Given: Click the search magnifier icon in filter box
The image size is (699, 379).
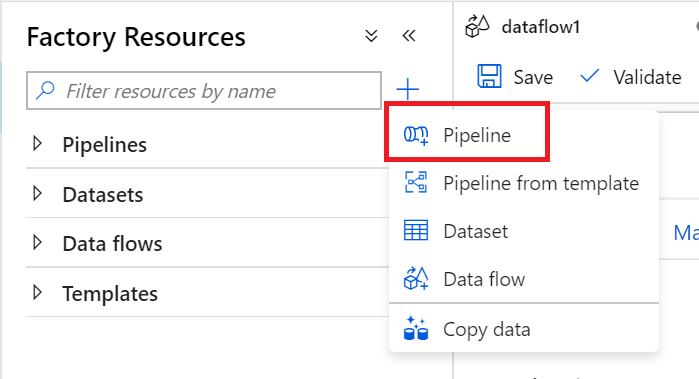Looking at the screenshot, I should pyautogui.click(x=45, y=91).
